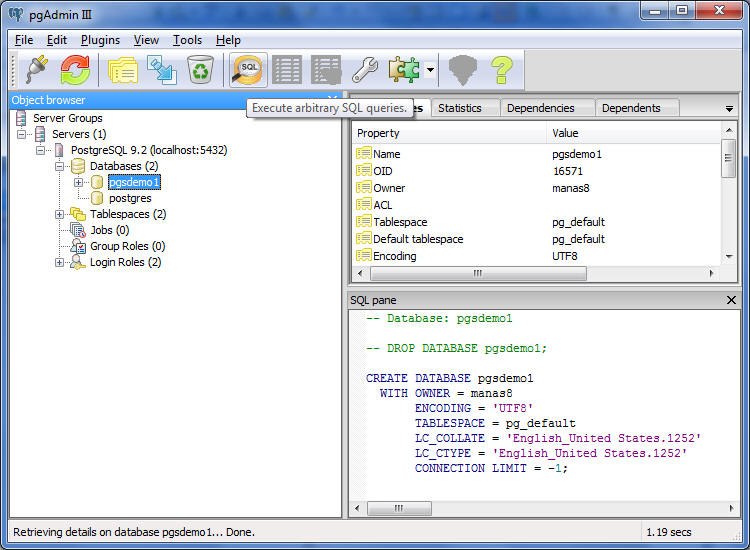Image resolution: width=750 pixels, height=550 pixels.
Task: Select the Jobs (0) tree item
Action: coord(110,230)
